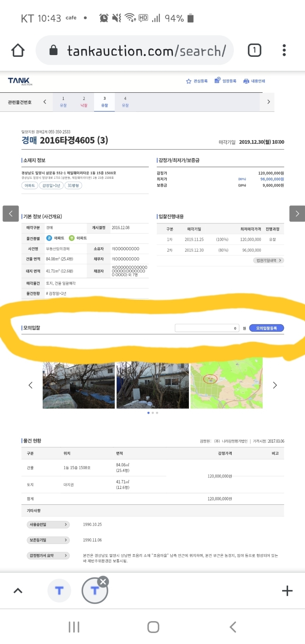The height and width of the screenshot is (644, 305).
Task: Select related item tab 3 유찰
Action: coord(104,102)
